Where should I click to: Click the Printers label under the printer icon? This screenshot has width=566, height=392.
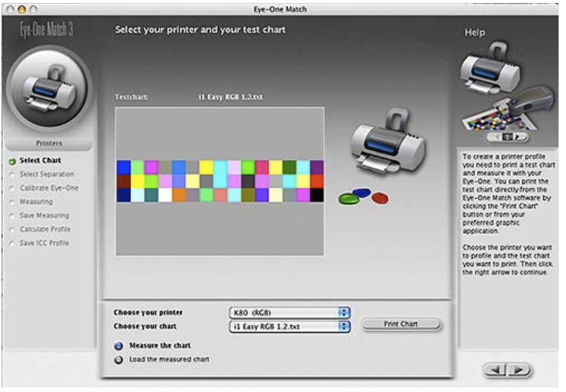point(49,143)
